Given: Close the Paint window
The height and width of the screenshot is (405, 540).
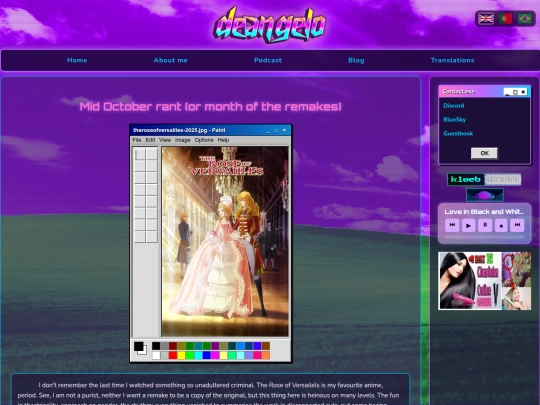Looking at the screenshot, I should [x=284, y=131].
